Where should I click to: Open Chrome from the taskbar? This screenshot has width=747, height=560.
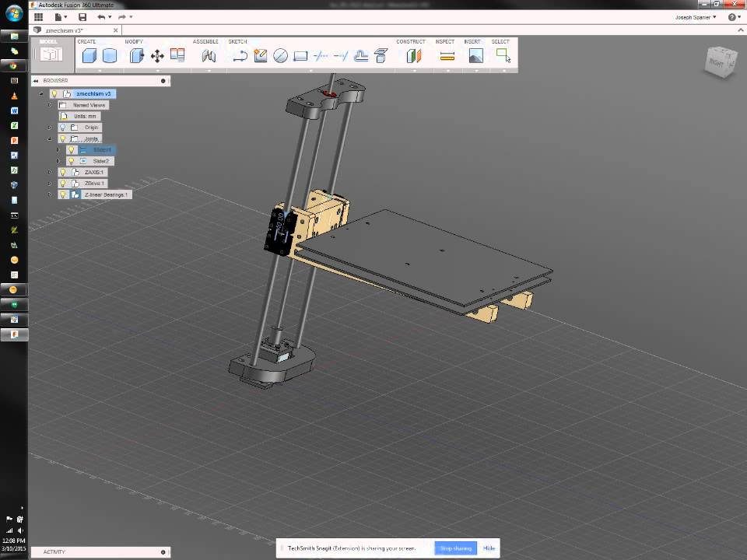[14, 65]
